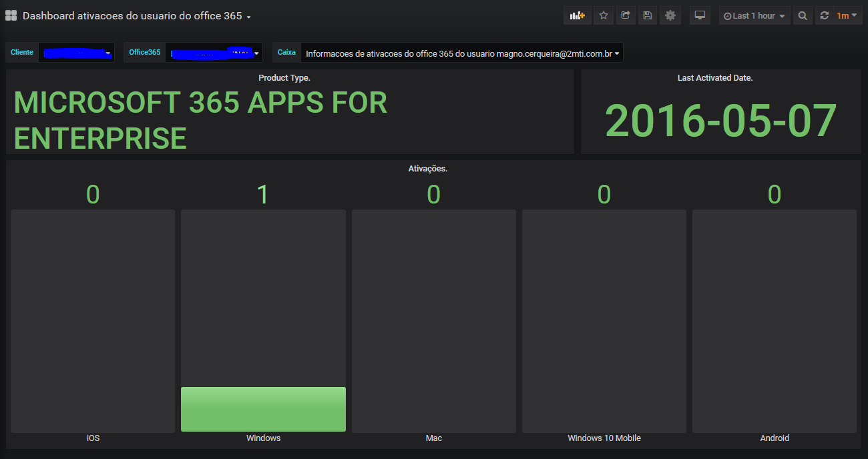Open the dashboard title dropdown
Screen dimensions: 868x459
(137, 15)
